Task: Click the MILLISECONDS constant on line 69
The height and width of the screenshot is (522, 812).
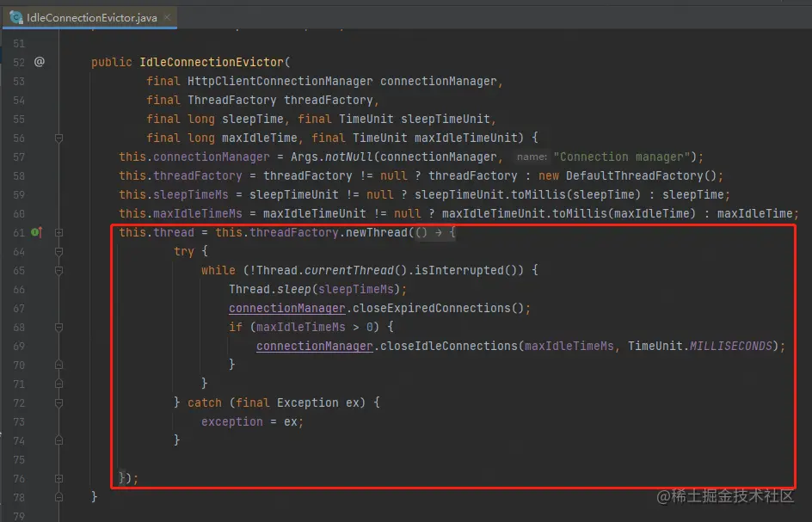Action: (730, 346)
